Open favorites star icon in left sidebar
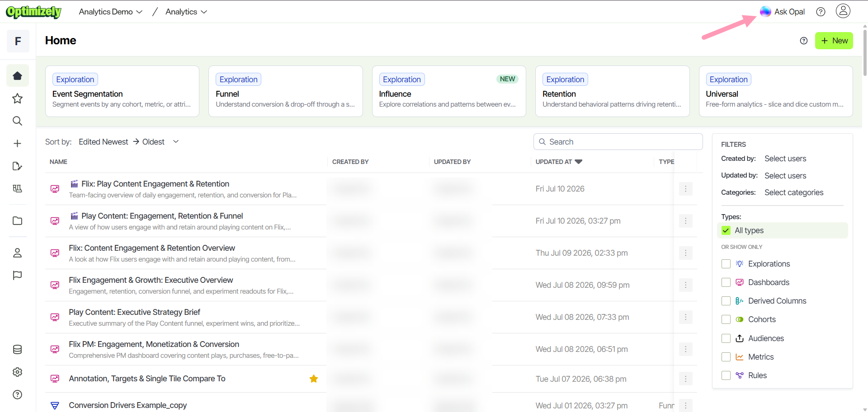The height and width of the screenshot is (412, 868). tap(18, 98)
